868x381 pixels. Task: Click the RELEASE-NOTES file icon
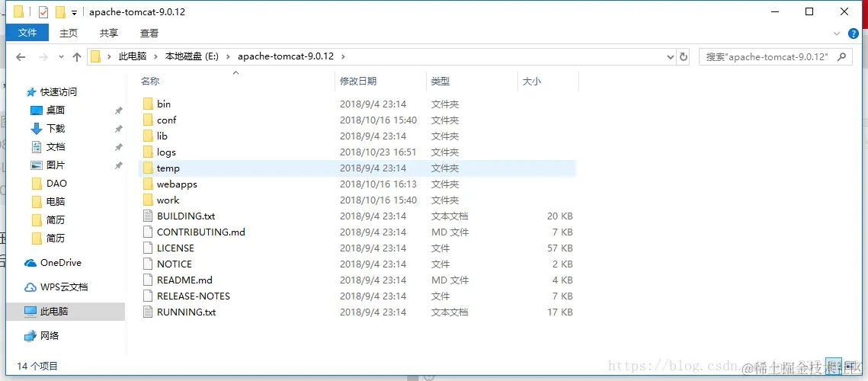[147, 296]
